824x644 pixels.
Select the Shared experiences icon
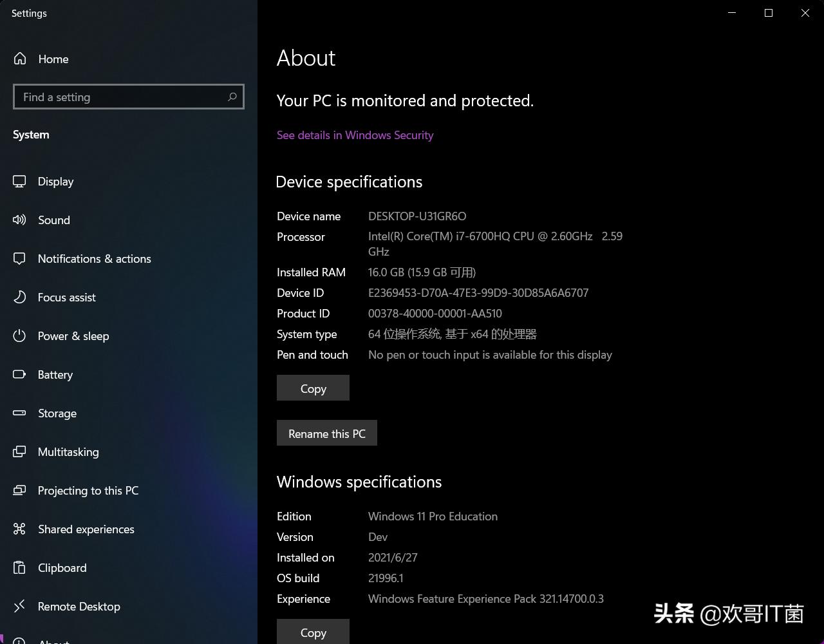[19, 529]
